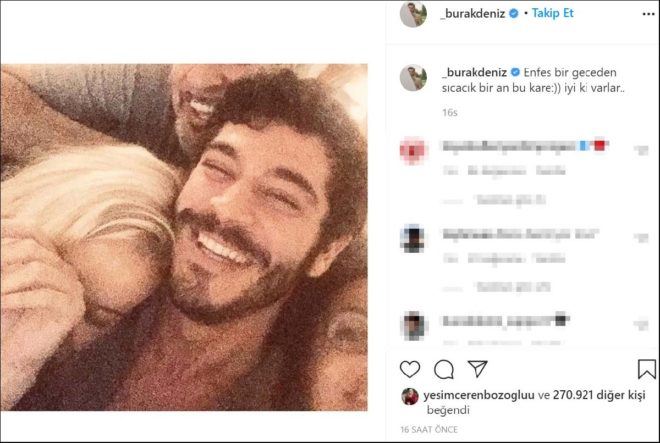
Task: Like the post with the heart icon
Action: coord(410,369)
